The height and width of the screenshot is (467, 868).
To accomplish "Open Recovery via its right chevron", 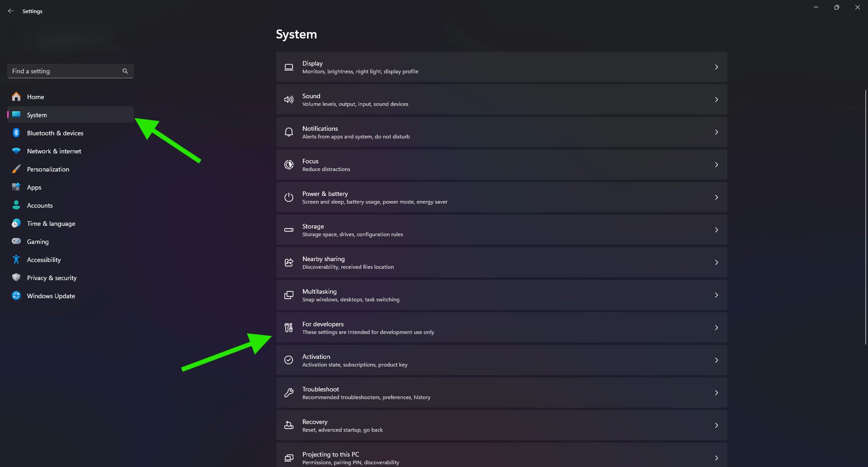I will [x=717, y=425].
